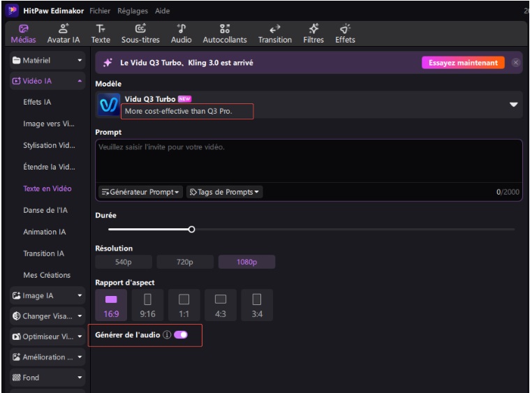Open the Audio tool in toolbar
532x393 pixels.
[x=182, y=33]
